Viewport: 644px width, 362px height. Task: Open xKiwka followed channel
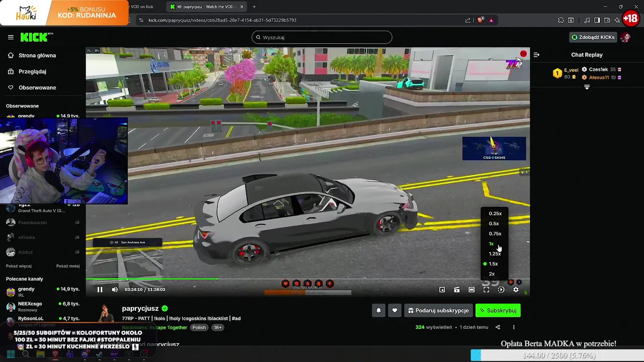tap(43, 237)
